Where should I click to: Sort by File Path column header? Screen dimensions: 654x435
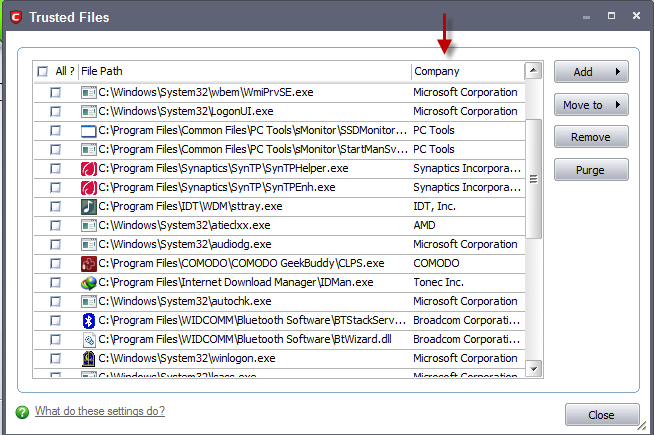244,71
